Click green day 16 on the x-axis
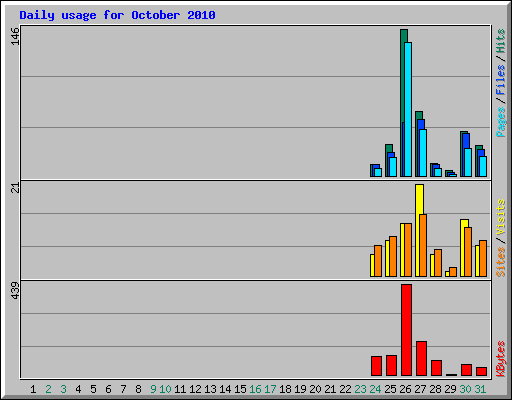 click(255, 389)
